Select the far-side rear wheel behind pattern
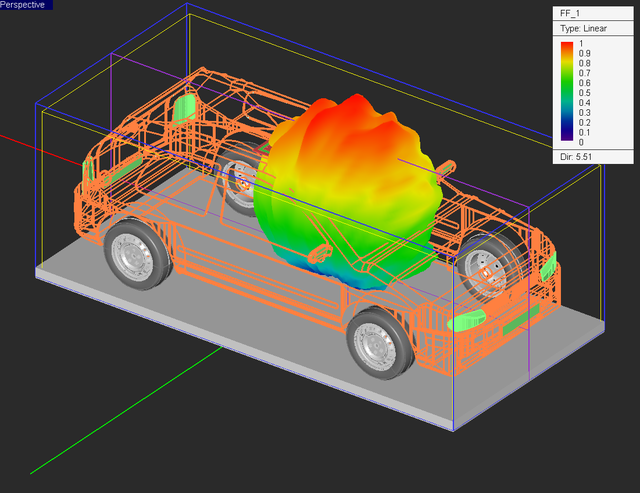640x493 pixels. pyautogui.click(x=237, y=180)
